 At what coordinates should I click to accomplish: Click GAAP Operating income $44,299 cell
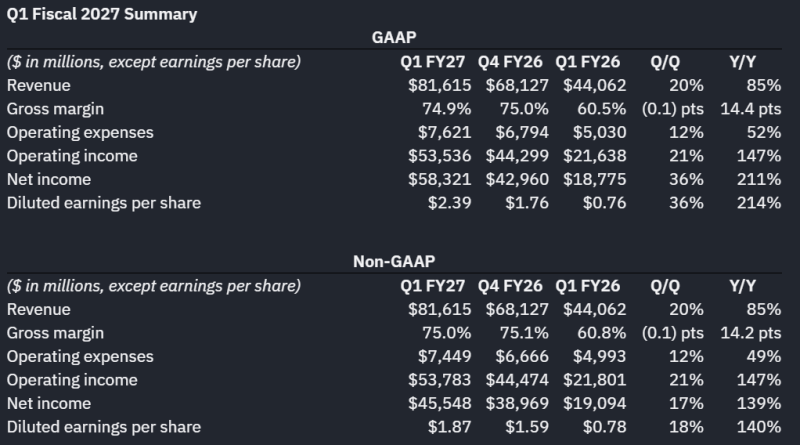point(517,156)
